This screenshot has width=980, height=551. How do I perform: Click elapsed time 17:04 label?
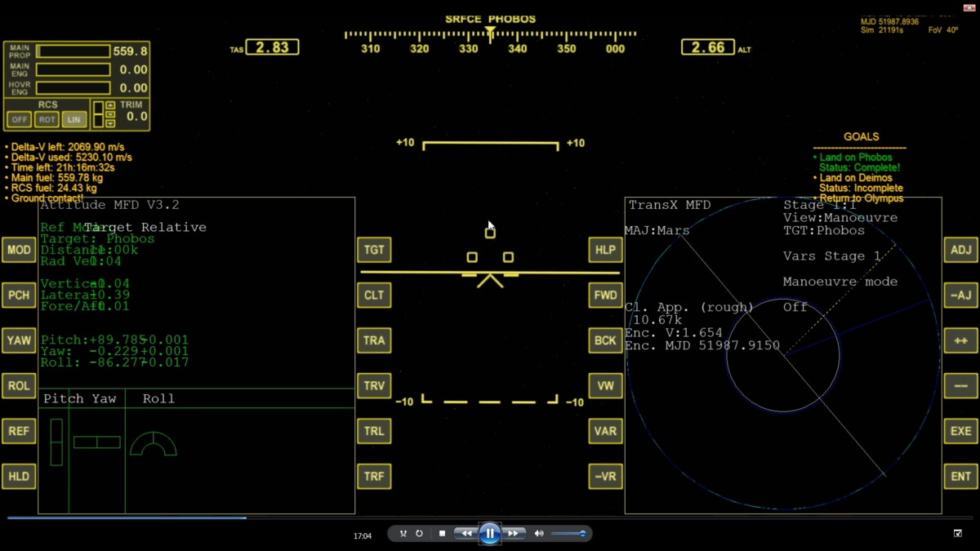pyautogui.click(x=363, y=536)
